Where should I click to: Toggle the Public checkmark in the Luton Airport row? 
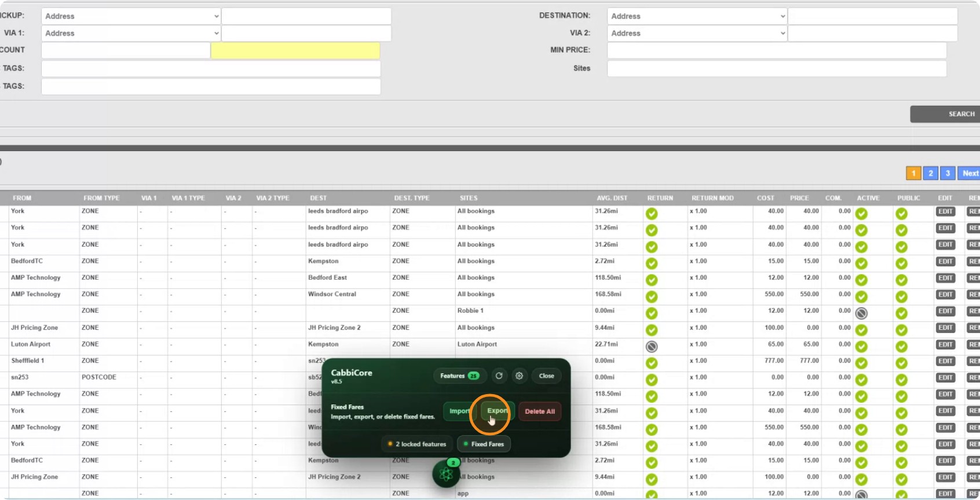point(901,347)
